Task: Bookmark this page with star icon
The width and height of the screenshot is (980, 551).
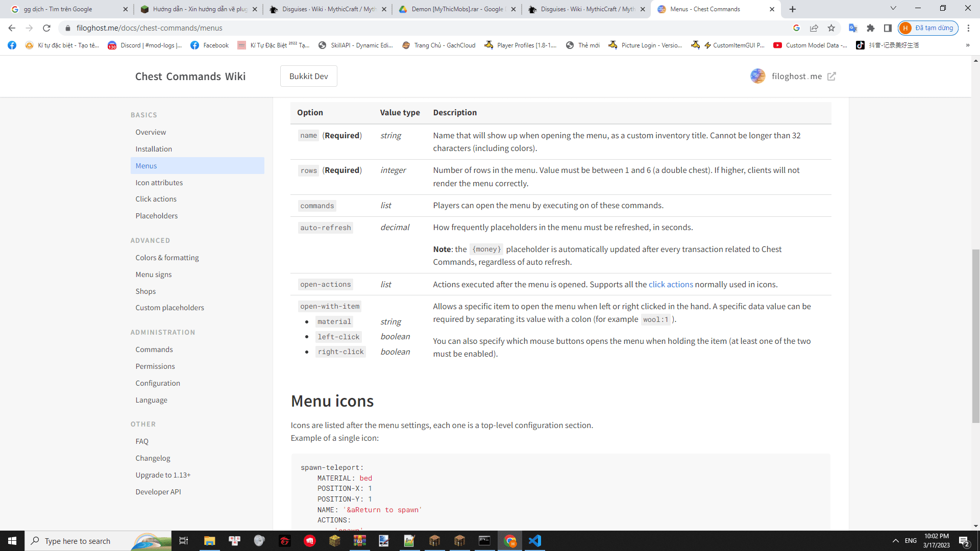Action: (831, 28)
